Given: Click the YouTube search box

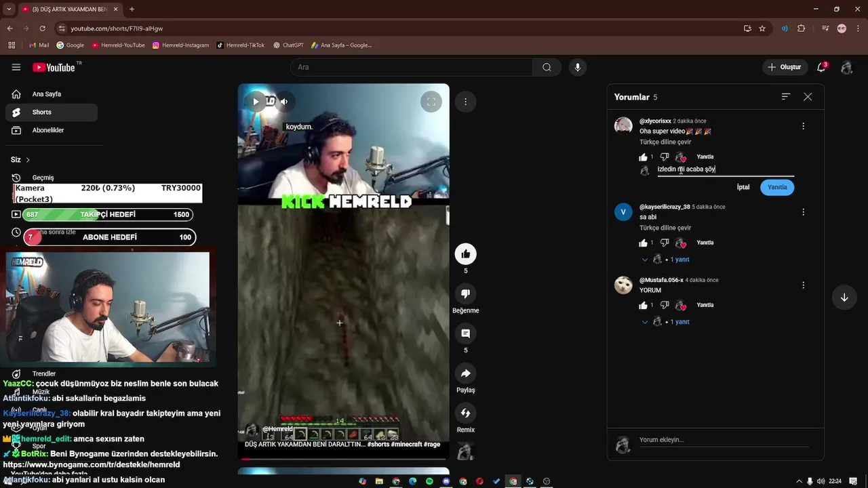Looking at the screenshot, I should point(412,67).
